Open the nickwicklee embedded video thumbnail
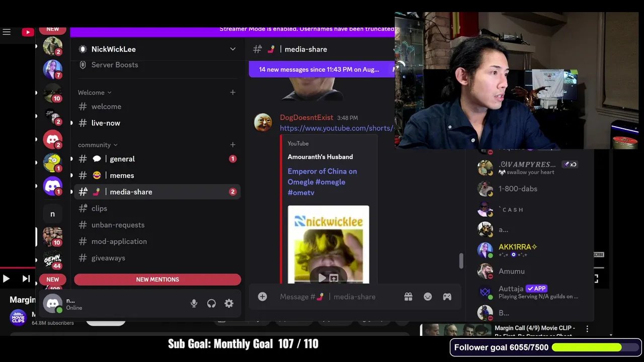Screen dimensions: 644x362 pyautogui.click(x=329, y=244)
